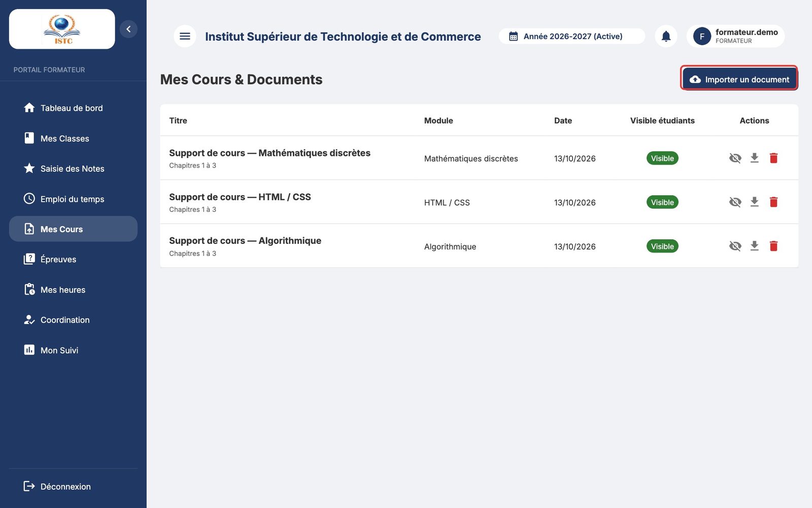812x508 pixels.
Task: Click Visible badge for Algorithmique row
Action: click(x=662, y=246)
